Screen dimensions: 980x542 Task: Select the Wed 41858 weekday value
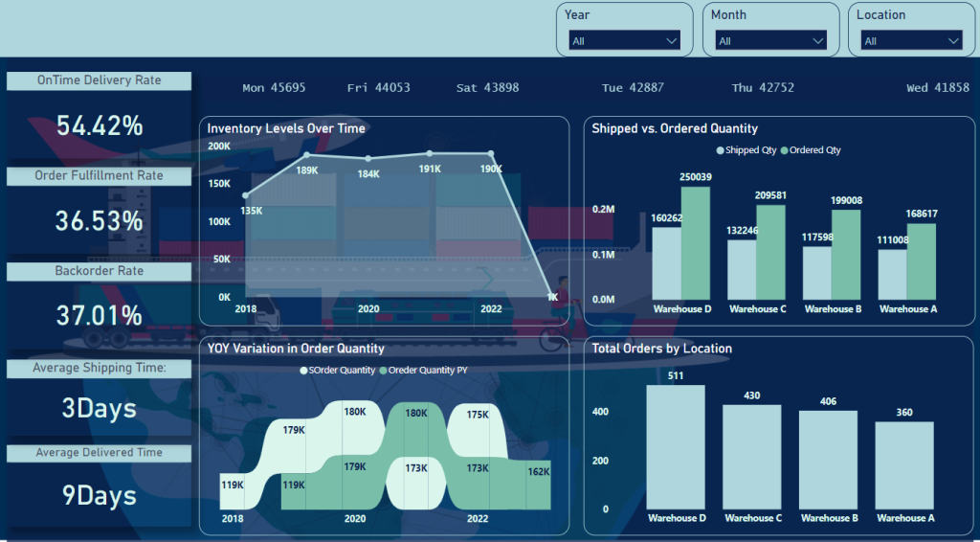pos(938,88)
